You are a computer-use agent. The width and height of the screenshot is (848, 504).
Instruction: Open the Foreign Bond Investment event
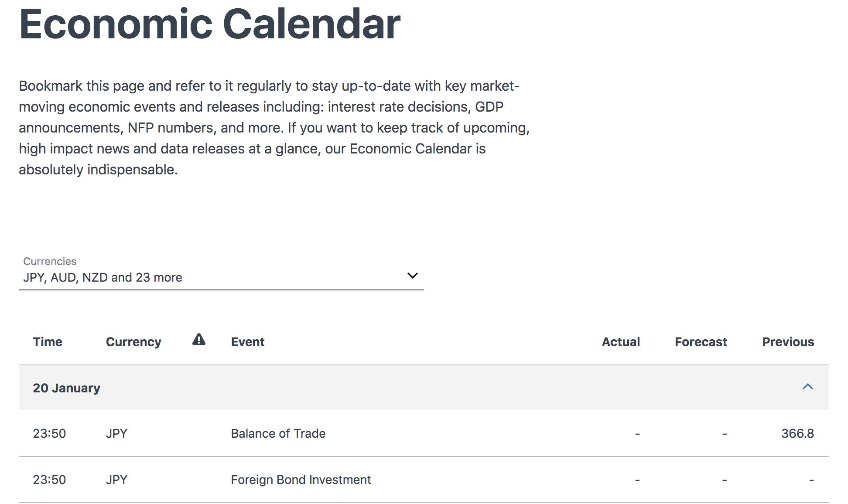(x=301, y=480)
